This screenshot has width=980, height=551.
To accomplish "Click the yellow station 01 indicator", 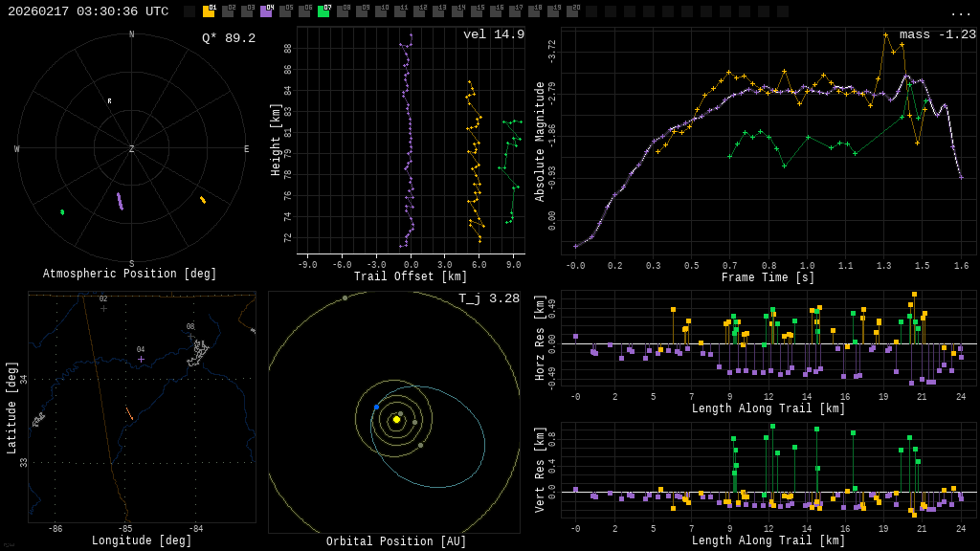I will pos(209,11).
